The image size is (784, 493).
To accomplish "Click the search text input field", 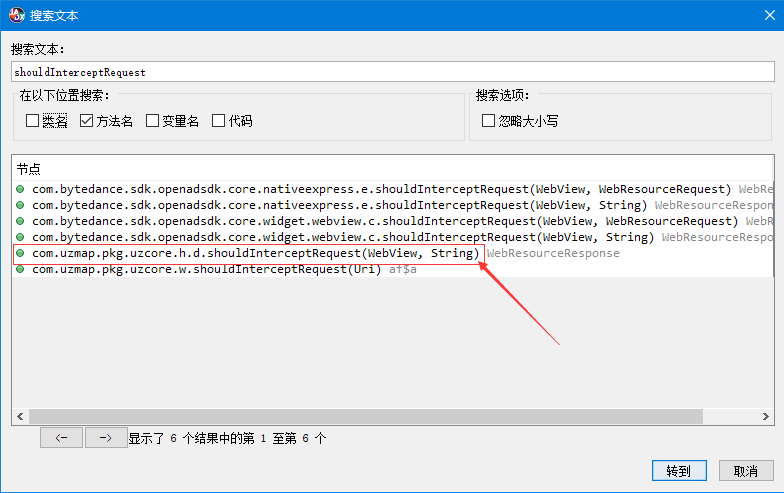I will (x=392, y=72).
